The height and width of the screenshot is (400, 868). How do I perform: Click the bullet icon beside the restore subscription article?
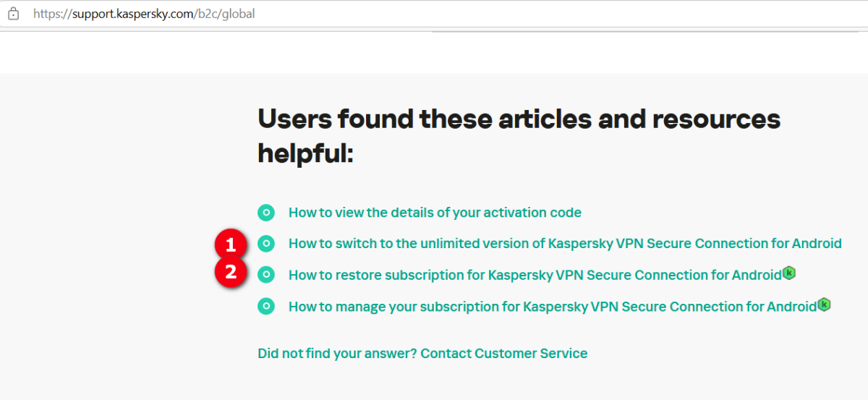[266, 275]
